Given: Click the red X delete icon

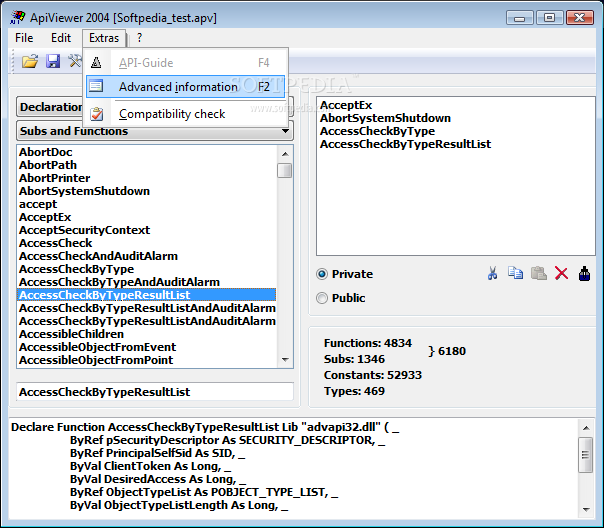Looking at the screenshot, I should pos(561,273).
